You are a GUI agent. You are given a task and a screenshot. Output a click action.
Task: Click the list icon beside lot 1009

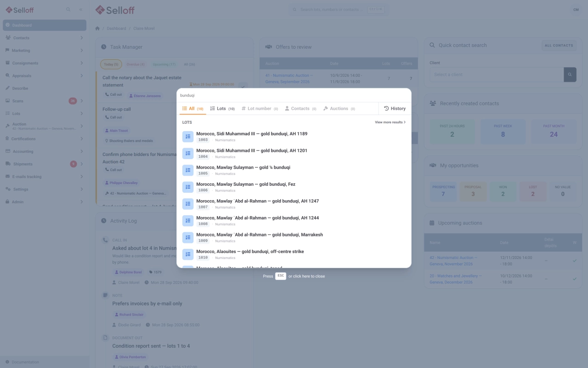[188, 237]
